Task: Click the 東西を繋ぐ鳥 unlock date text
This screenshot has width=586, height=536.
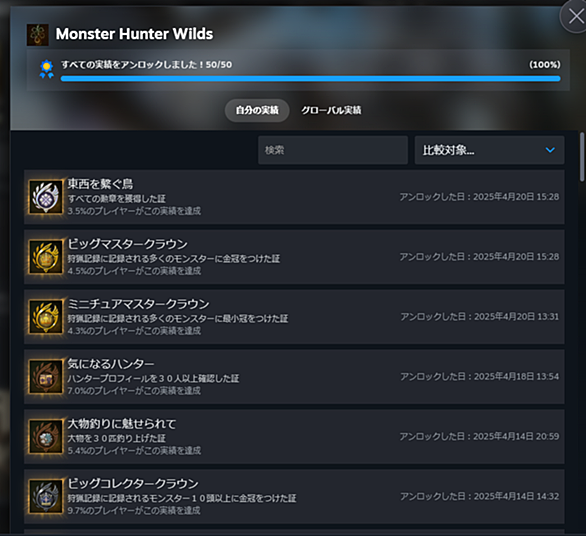Action: (x=479, y=197)
